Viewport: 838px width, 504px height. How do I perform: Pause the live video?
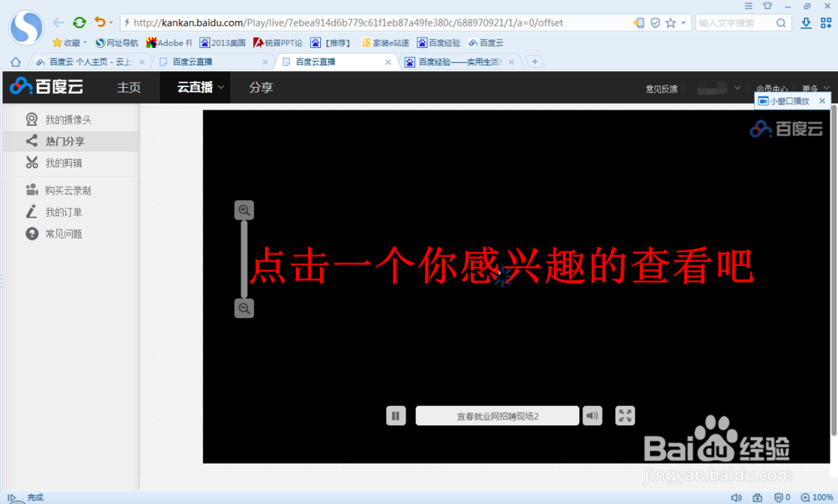pos(396,415)
